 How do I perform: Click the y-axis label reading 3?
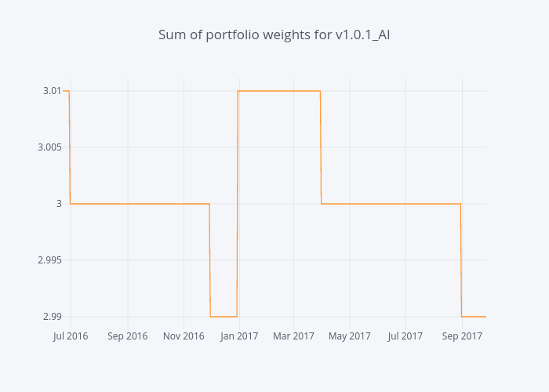(x=58, y=204)
